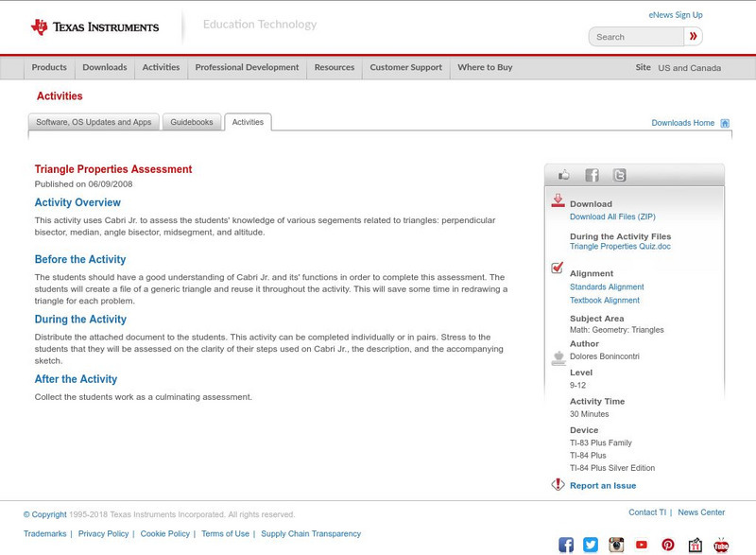Click the Before the Activity heading
Screen dimensions: 756x555
[x=80, y=259]
